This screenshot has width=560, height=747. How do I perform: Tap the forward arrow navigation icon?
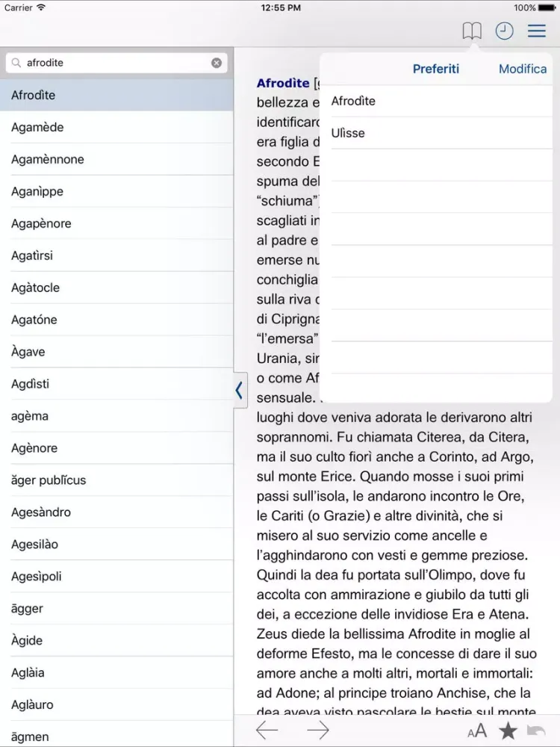pyautogui.click(x=318, y=731)
